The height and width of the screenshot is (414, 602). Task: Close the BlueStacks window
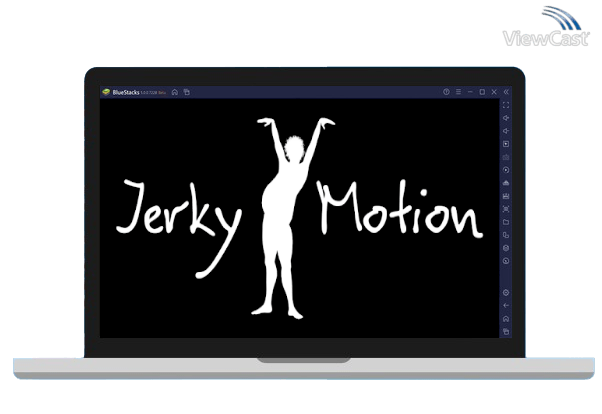[494, 92]
